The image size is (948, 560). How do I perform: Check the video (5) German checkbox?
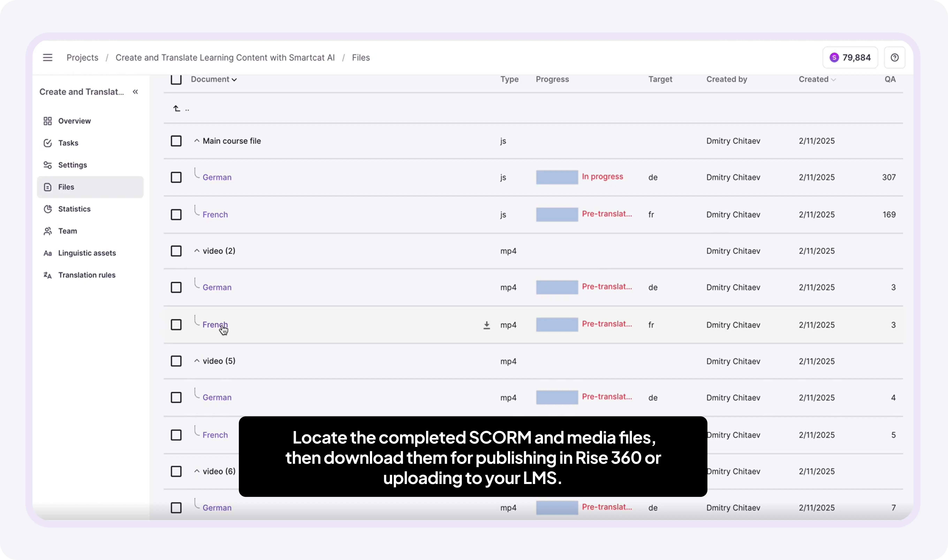tap(176, 398)
